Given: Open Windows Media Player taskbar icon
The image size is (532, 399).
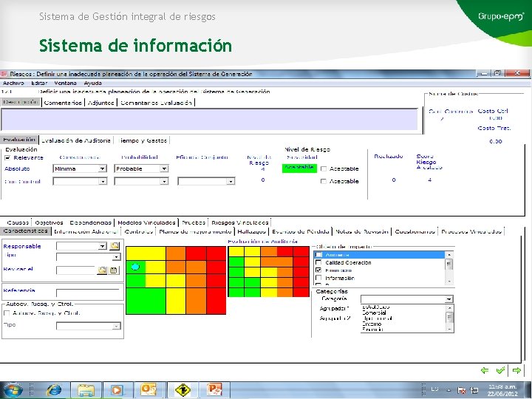Looking at the screenshot, I should pos(117,390).
